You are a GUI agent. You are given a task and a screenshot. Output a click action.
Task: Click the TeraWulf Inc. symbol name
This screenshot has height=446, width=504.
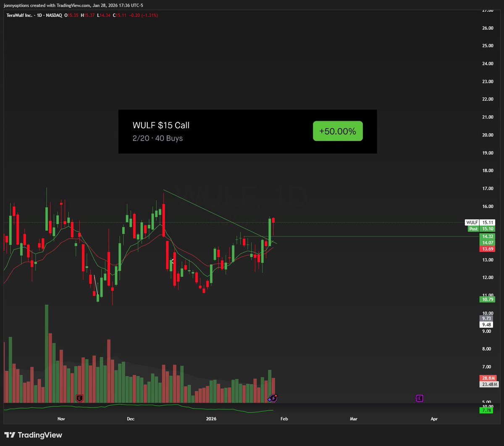(20, 15)
